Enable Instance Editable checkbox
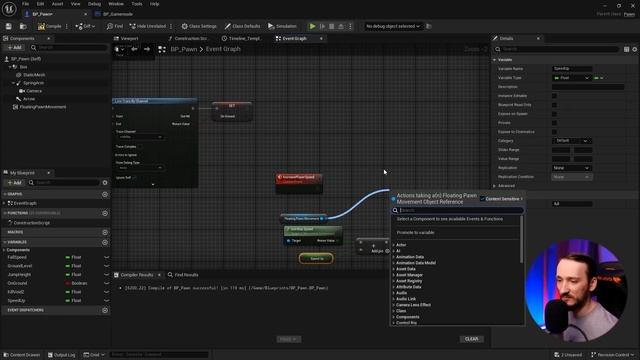The width and height of the screenshot is (640, 360). pos(554,96)
